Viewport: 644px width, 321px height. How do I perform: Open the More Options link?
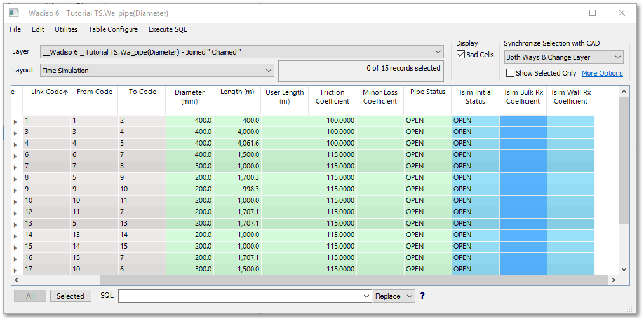602,73
